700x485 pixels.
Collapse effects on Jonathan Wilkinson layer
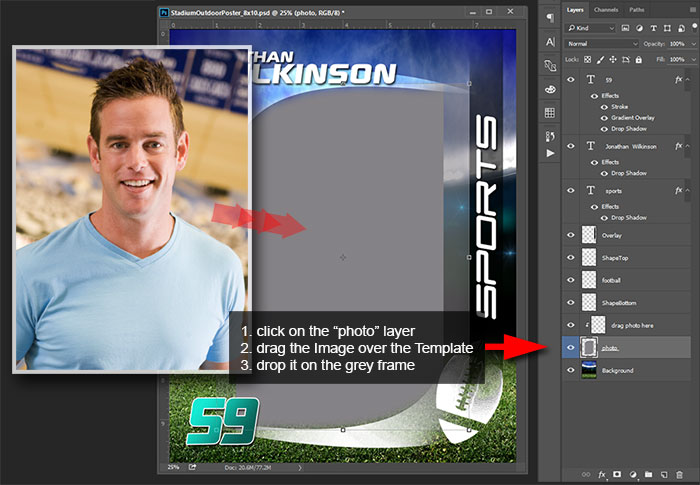pyautogui.click(x=688, y=146)
